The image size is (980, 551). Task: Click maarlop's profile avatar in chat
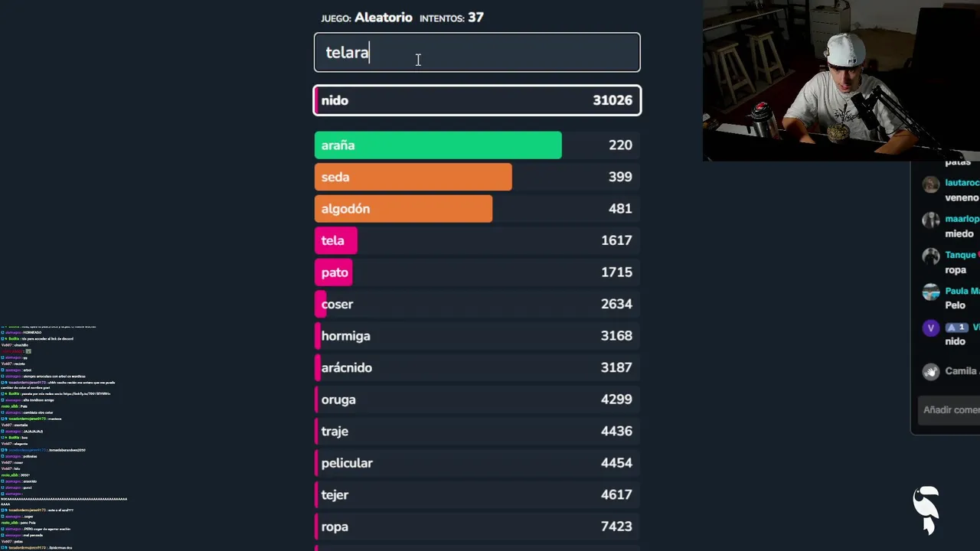[x=930, y=220]
